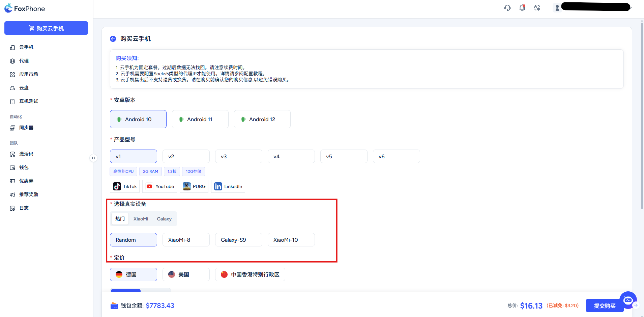
Task: Click the customer support headset icon
Action: (x=507, y=8)
